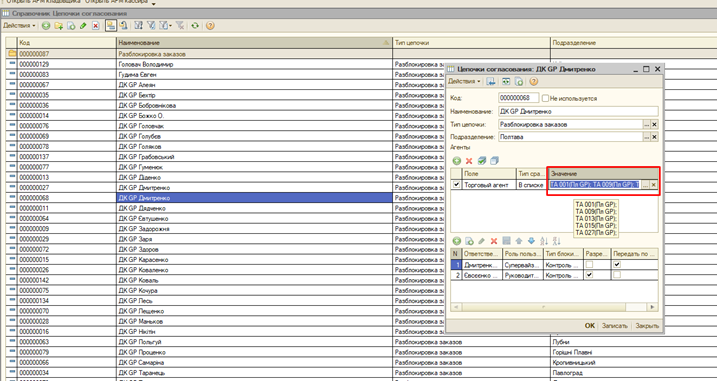Viewport: 717px width, 381px height.
Task: Disable filter icon with red cross
Action: (180, 26)
